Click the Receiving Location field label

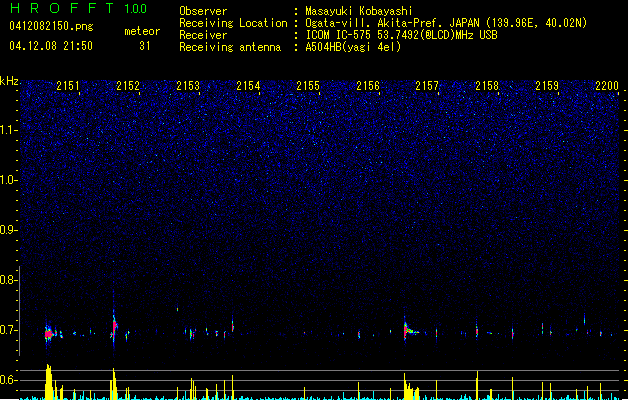pyautogui.click(x=233, y=23)
